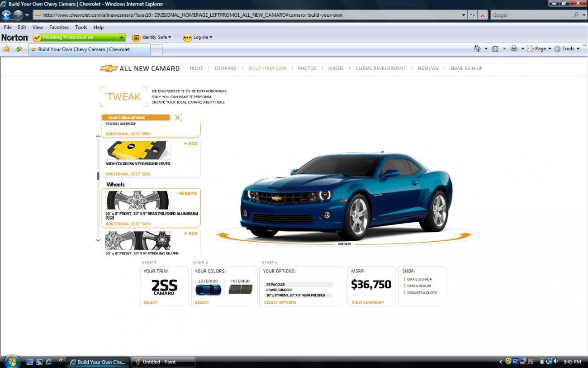The image size is (588, 368).
Task: Click the Norton Log-ins icon
Action: (187, 37)
